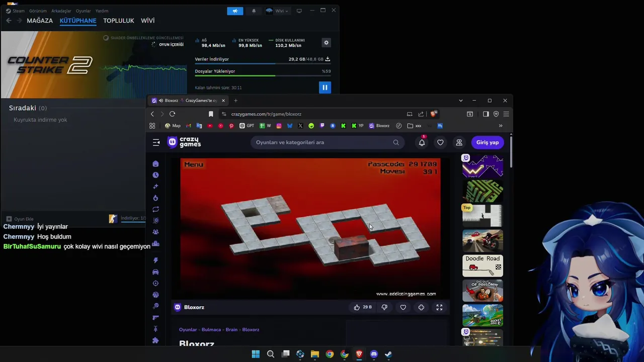The width and height of the screenshot is (644, 362).
Task: Open the Arkadaşlar menu in Steam
Action: pyautogui.click(x=61, y=11)
